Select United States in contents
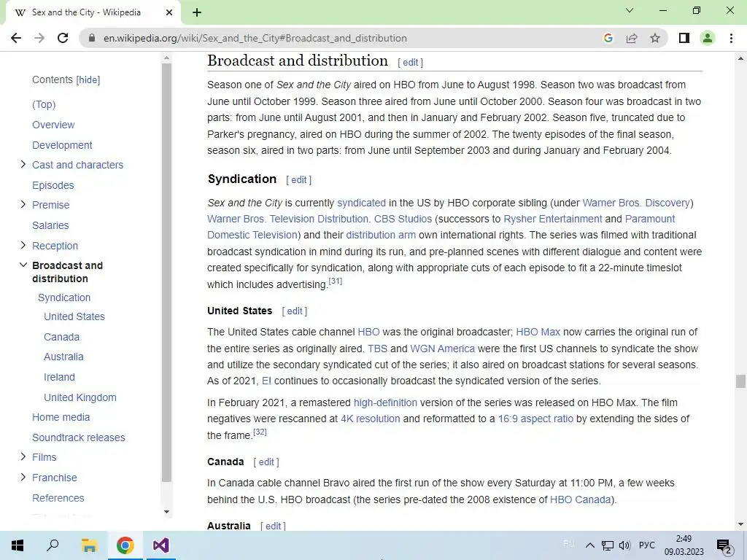This screenshot has width=747, height=560. pyautogui.click(x=74, y=316)
